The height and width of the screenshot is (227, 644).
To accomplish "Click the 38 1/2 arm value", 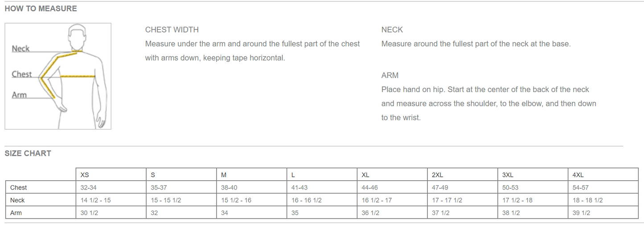I will pyautogui.click(x=511, y=213).
